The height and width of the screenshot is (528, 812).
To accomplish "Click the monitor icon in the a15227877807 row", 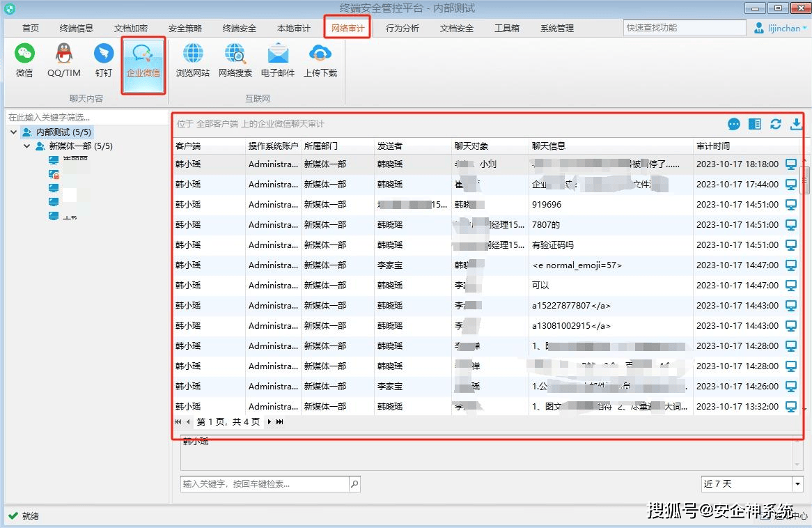I will click(791, 306).
